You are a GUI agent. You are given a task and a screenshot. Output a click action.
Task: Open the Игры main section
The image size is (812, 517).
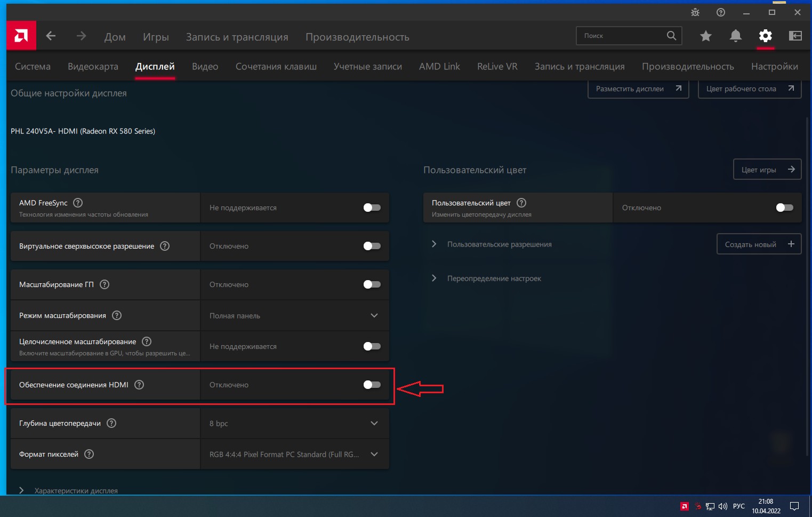[156, 37]
